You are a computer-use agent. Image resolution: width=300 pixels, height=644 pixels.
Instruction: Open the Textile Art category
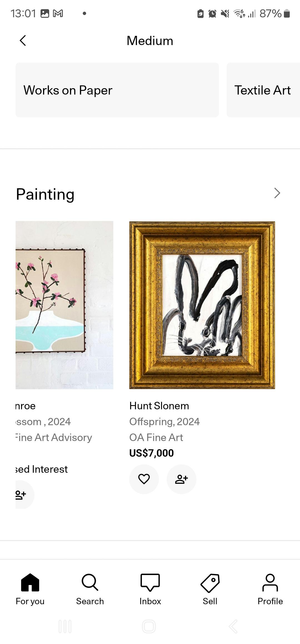pyautogui.click(x=263, y=90)
